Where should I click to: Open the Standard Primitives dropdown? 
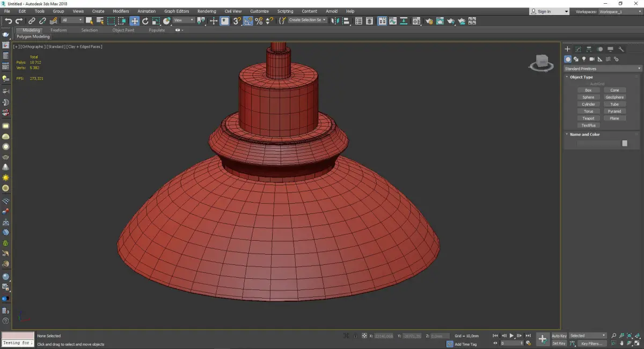click(x=602, y=69)
